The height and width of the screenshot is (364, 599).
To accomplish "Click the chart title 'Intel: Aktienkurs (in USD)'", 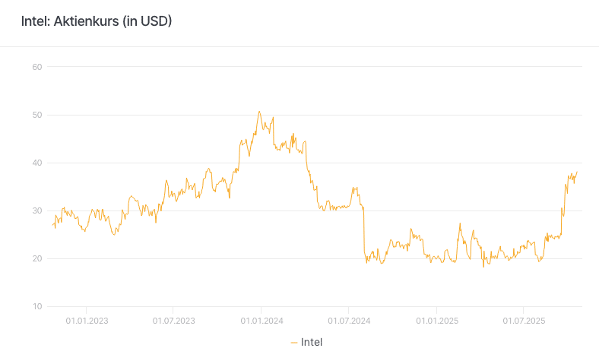I will click(x=97, y=21).
